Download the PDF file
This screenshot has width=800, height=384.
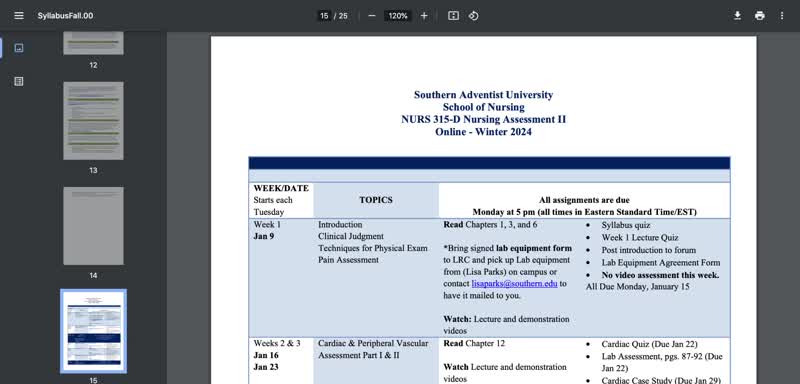pos(737,16)
